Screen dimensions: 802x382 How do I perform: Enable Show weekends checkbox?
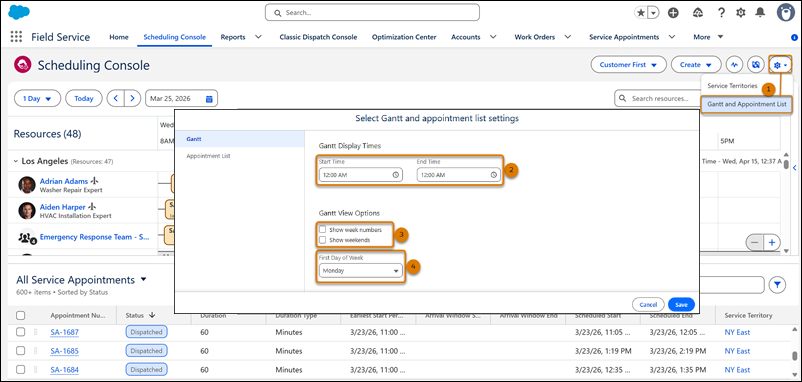coord(323,240)
